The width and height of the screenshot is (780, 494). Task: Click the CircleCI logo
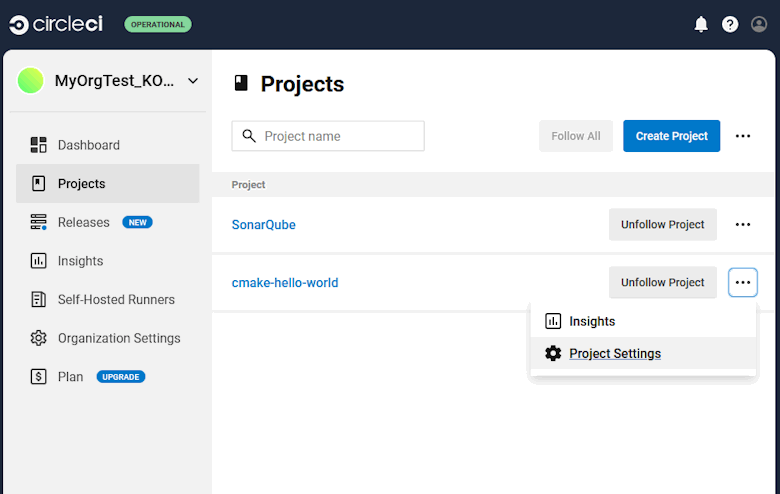(x=56, y=24)
